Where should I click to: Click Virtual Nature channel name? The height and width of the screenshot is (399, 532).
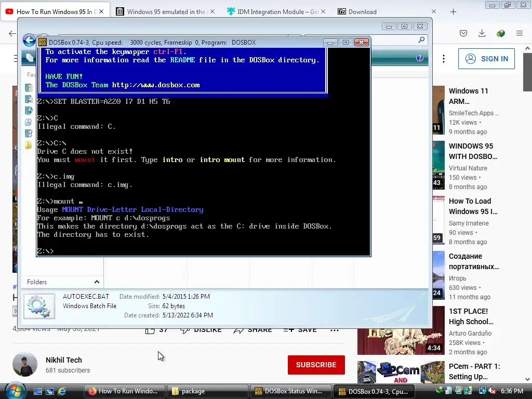pyautogui.click(x=468, y=168)
